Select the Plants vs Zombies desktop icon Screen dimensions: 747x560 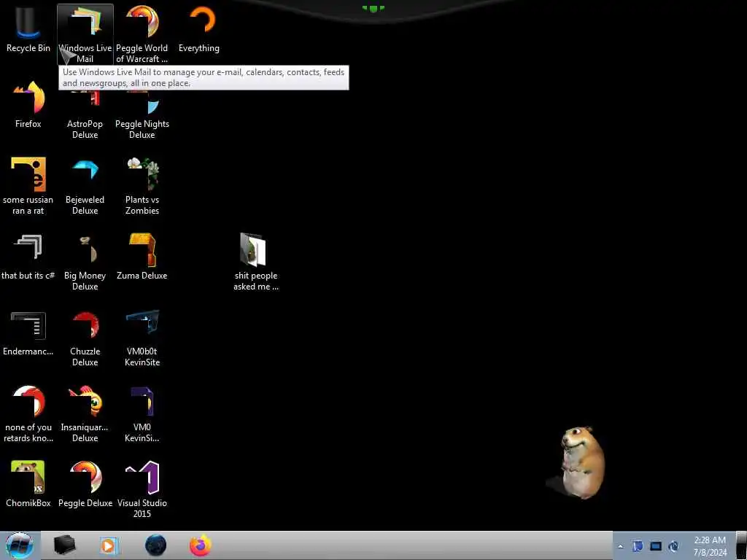tap(142, 186)
